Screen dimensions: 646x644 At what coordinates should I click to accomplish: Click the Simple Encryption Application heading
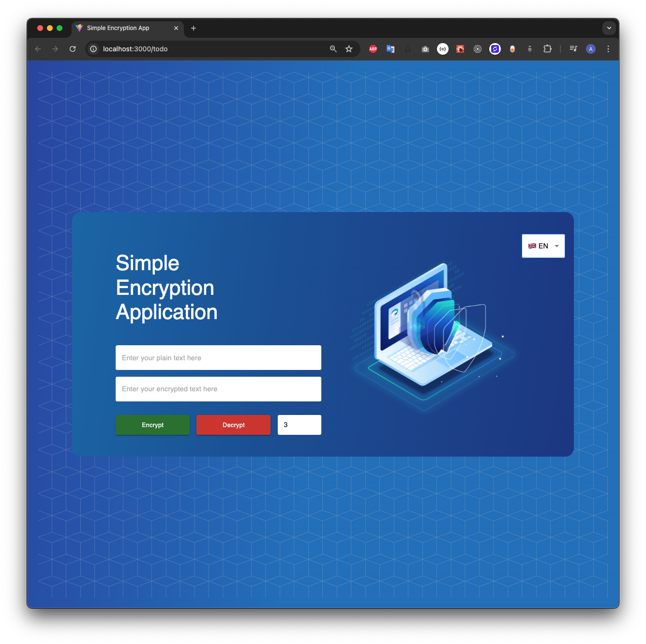166,288
